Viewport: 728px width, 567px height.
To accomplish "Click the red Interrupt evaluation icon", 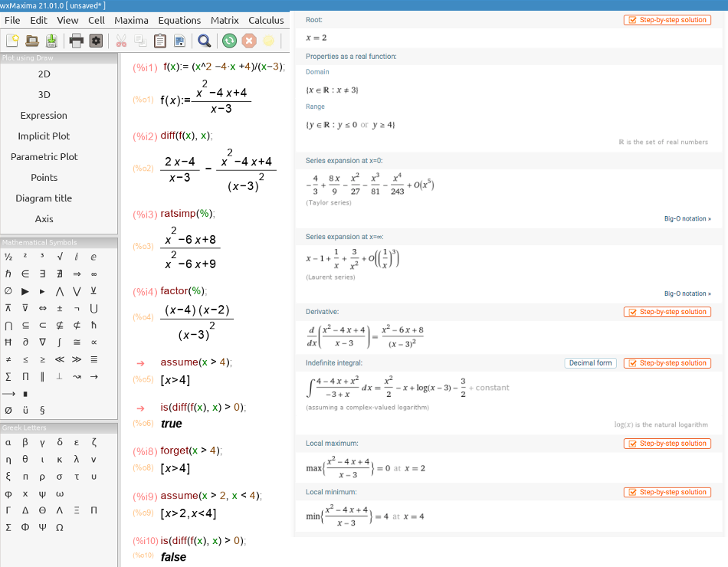I will (x=248, y=41).
